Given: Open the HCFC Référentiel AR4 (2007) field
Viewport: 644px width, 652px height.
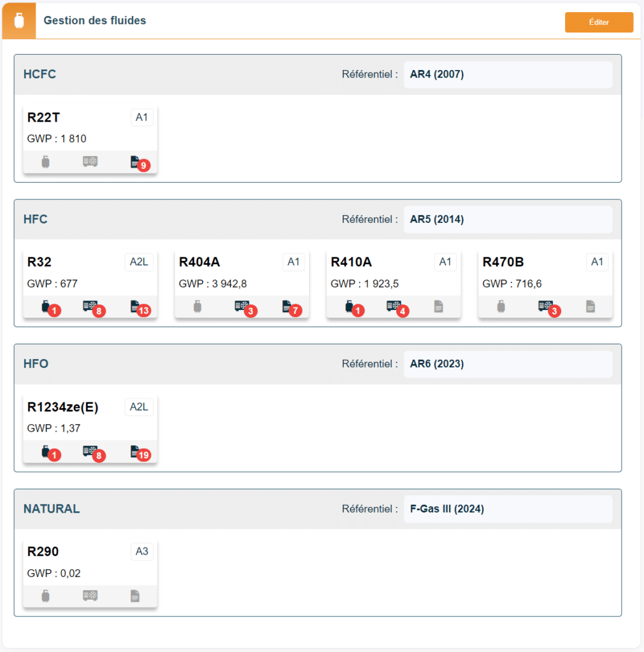Looking at the screenshot, I should (508, 74).
